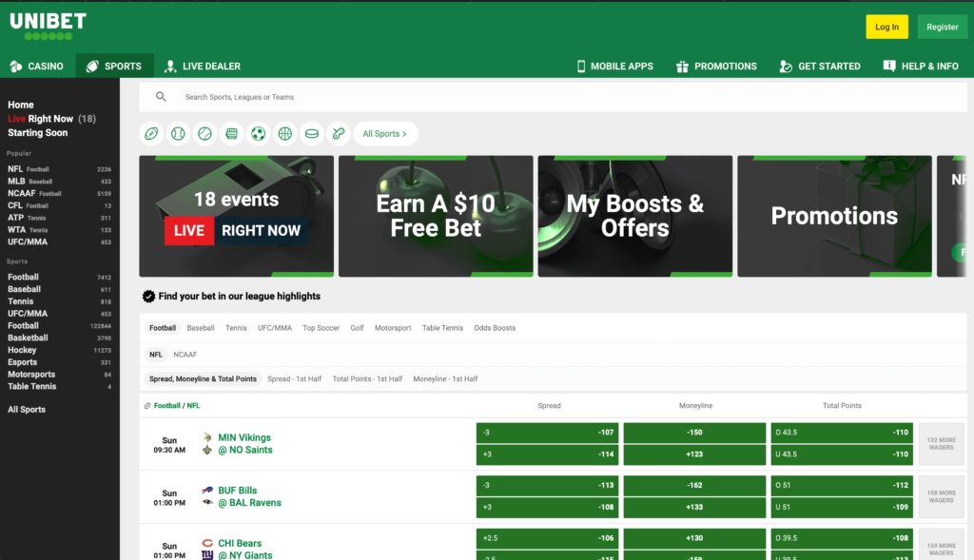The height and width of the screenshot is (560, 974).
Task: Bet Saints moneyline at +123
Action: click(x=694, y=454)
